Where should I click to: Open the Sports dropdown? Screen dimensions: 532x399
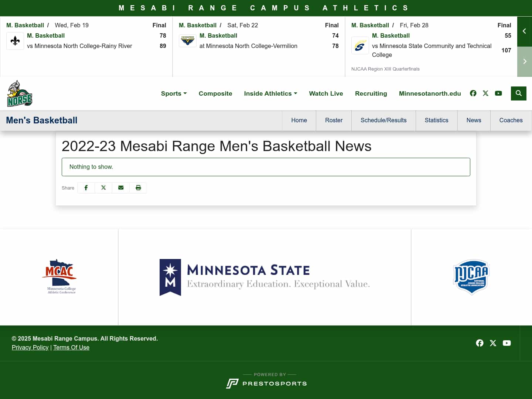174,93
